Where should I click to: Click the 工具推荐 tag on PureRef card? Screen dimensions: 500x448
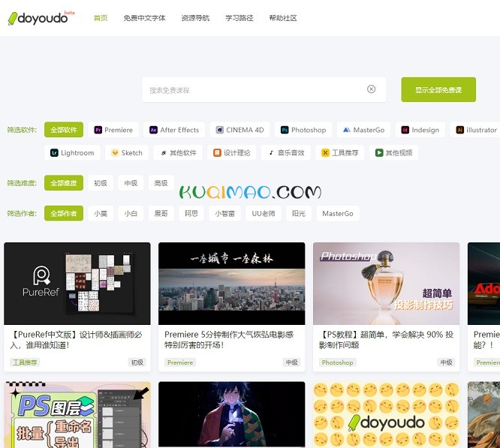point(25,362)
